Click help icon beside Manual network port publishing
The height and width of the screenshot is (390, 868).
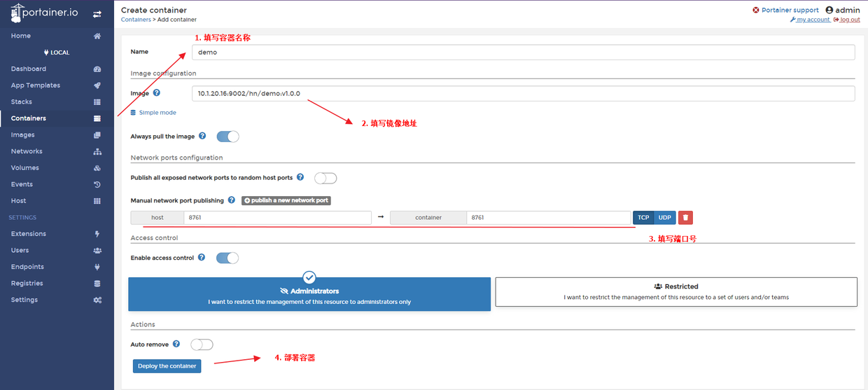232,200
